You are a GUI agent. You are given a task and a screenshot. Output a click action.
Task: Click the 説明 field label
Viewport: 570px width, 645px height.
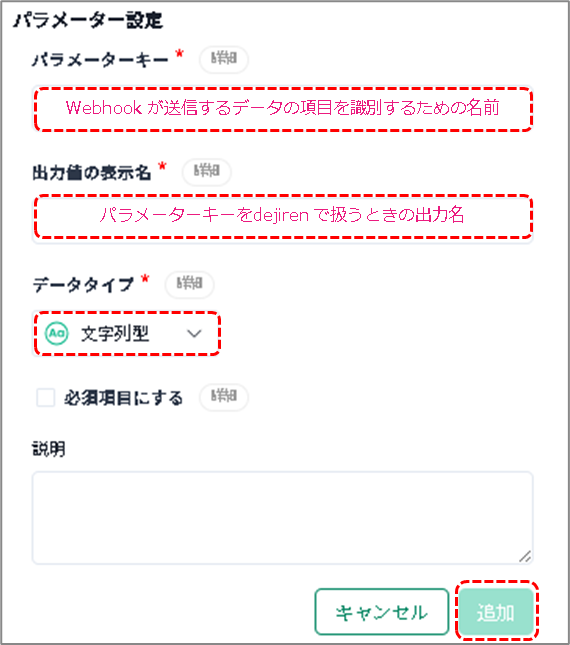pos(49,449)
